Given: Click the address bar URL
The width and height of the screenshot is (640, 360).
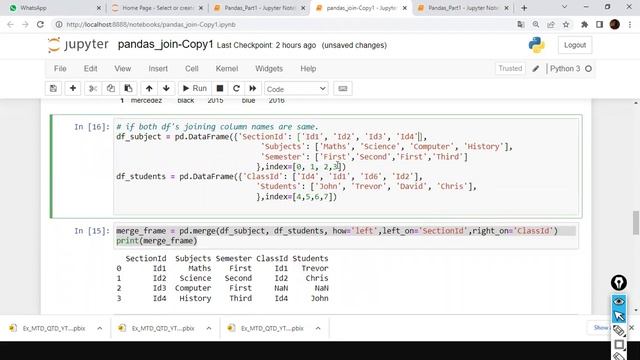Looking at the screenshot, I should tap(151, 24).
